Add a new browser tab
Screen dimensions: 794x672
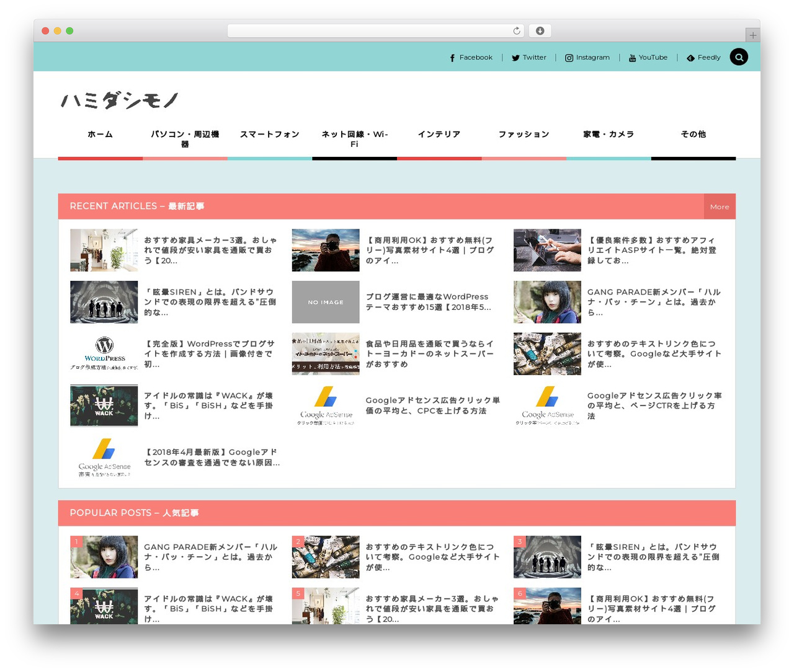752,35
